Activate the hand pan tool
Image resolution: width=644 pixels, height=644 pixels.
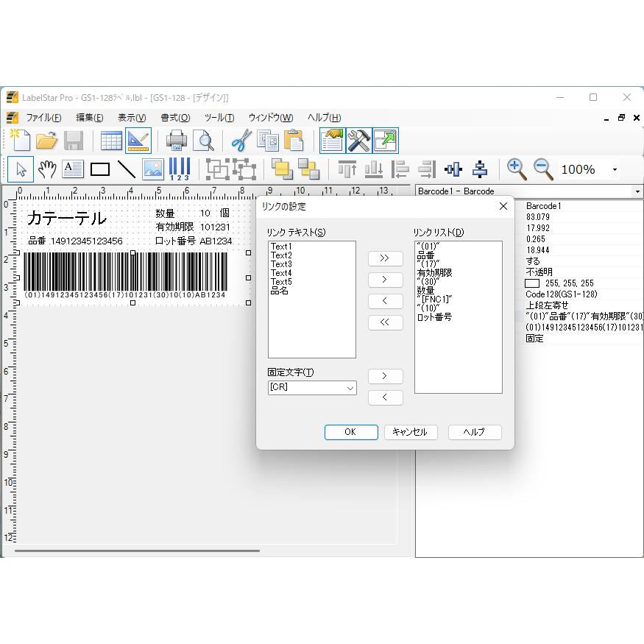46,169
